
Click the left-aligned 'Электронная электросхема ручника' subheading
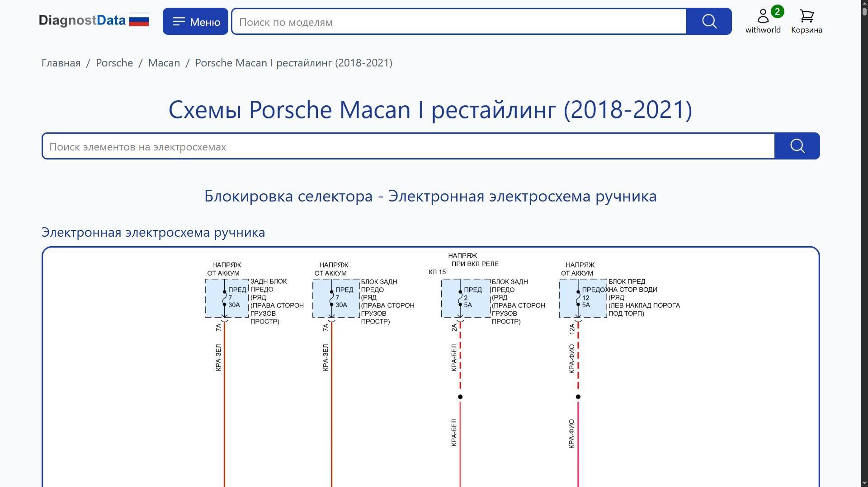click(153, 232)
